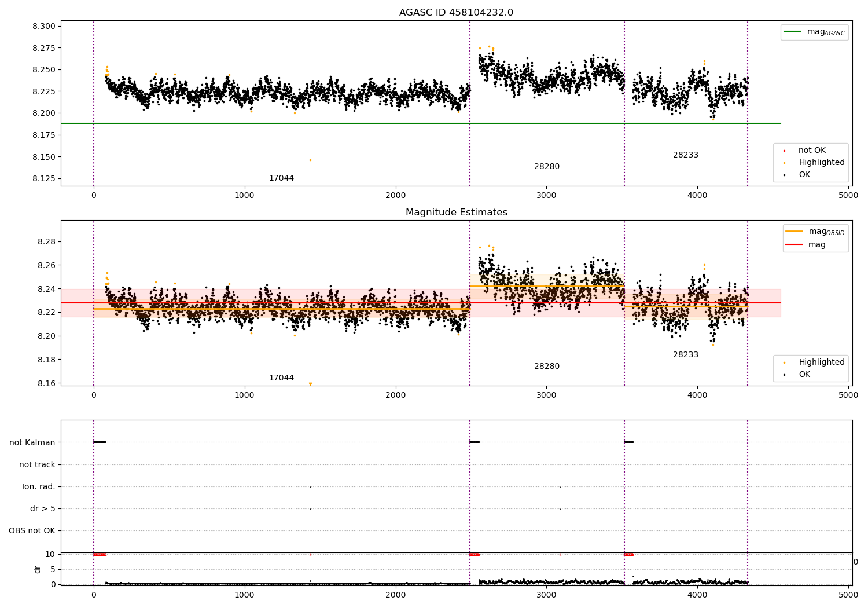
Task: Click the 'OBS not OK' axis label
Action: 32,531
